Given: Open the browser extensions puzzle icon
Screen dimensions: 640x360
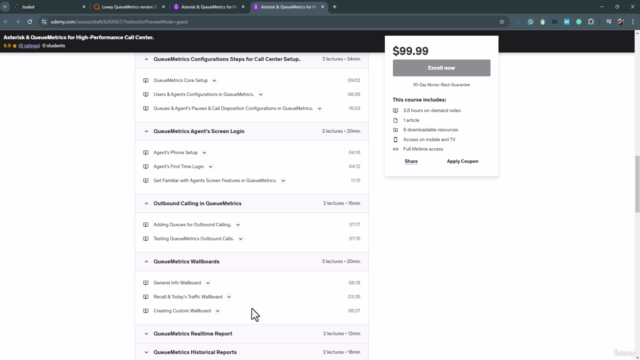Looking at the screenshot, I should (x=591, y=22).
